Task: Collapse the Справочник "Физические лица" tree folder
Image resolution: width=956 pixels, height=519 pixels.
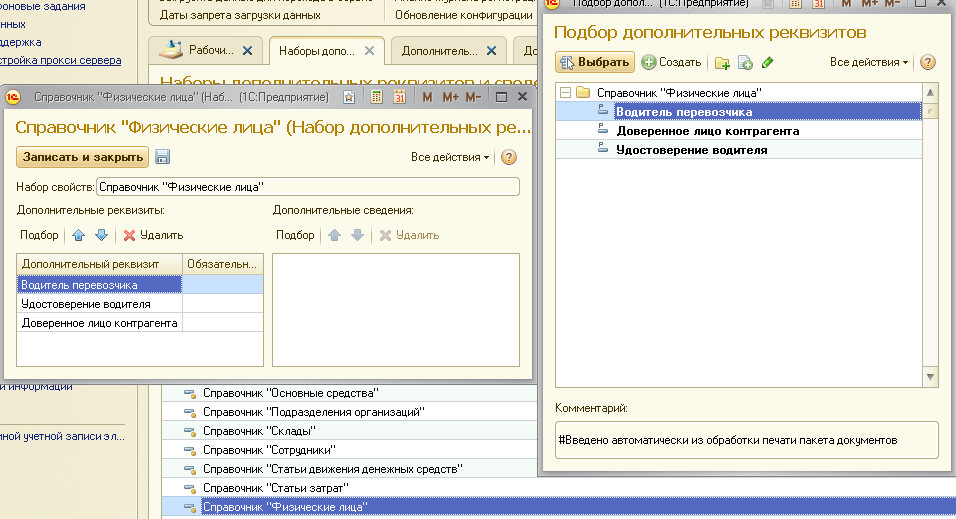Action: tap(565, 93)
